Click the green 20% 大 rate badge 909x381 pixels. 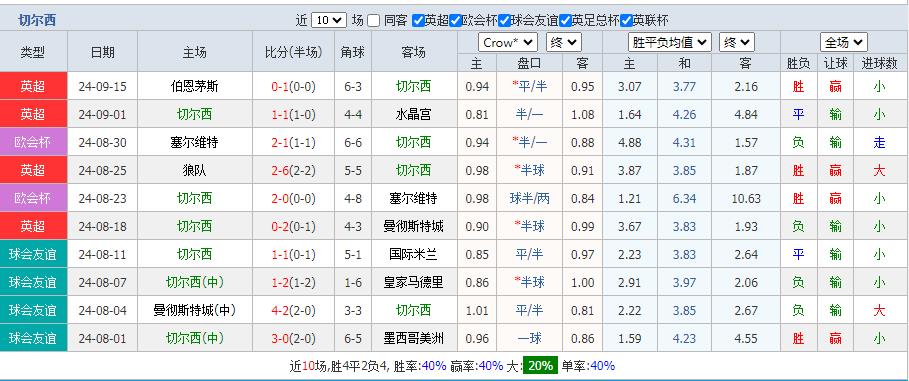coord(540,366)
